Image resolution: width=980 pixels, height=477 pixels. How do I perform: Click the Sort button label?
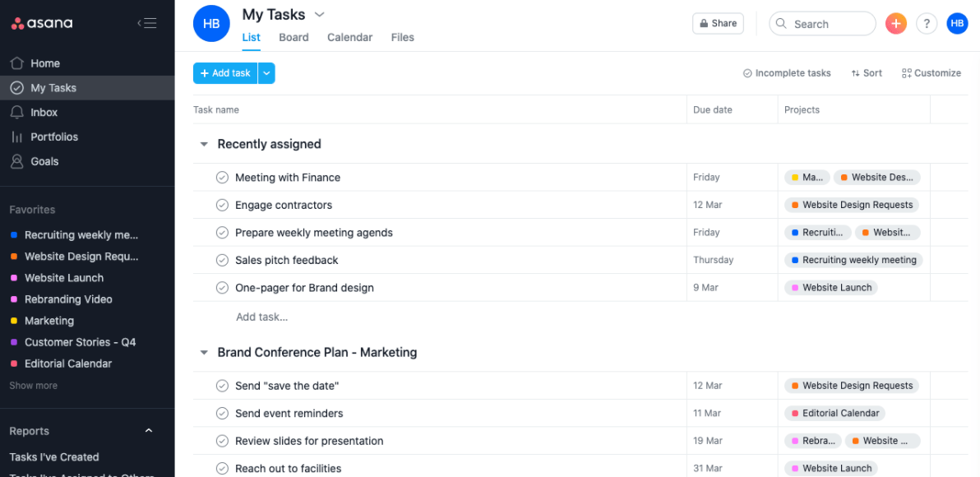[872, 73]
